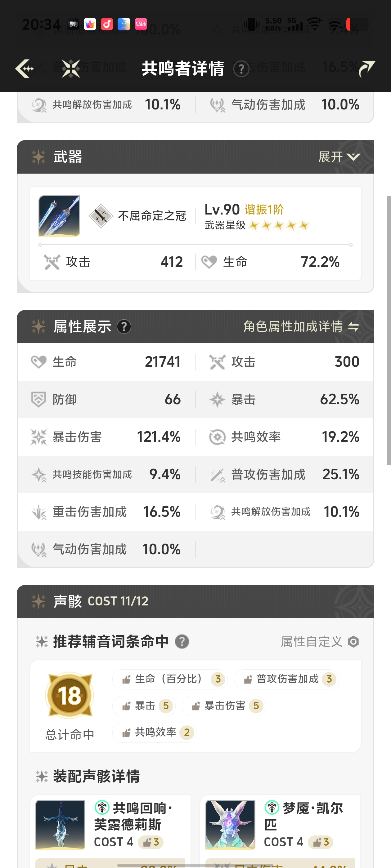This screenshot has width=391, height=868.
Task: Tap the 不屈命定之冠 weapon thumbnail
Action: [59, 216]
